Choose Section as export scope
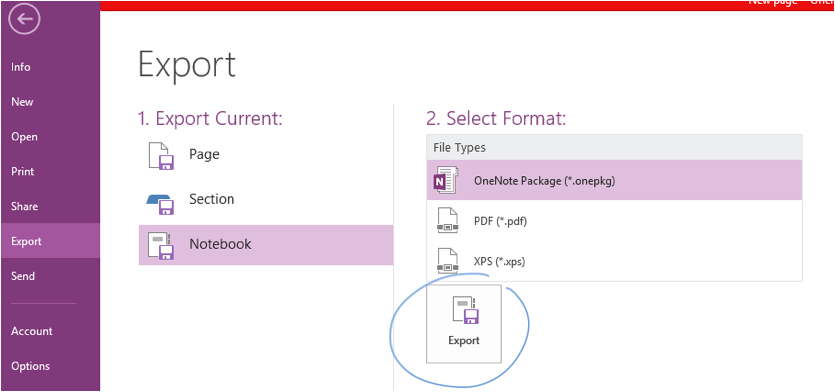The height and width of the screenshot is (392, 835). pos(266,200)
